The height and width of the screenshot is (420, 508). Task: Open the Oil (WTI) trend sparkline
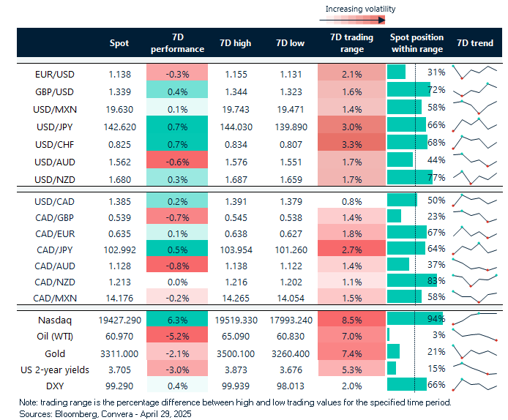click(474, 335)
